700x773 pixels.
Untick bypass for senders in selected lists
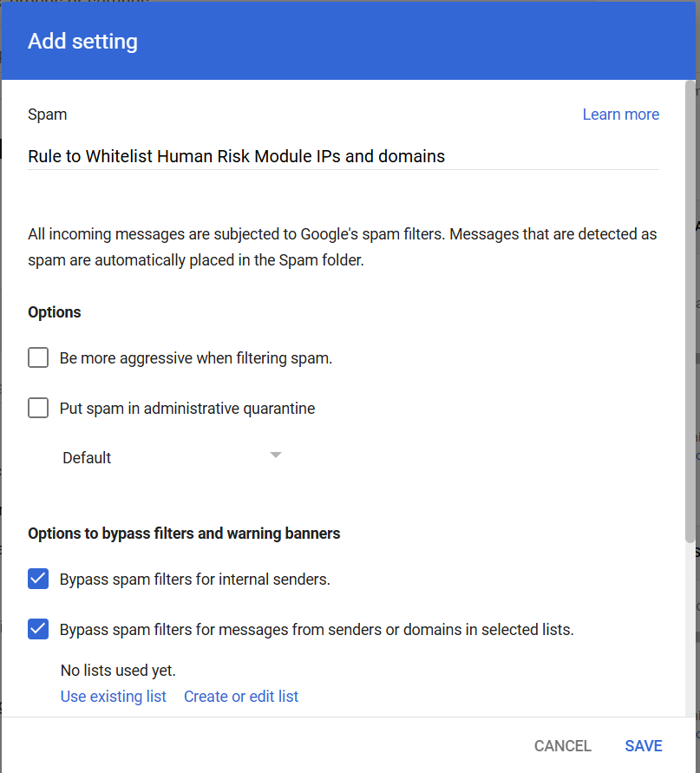tap(38, 629)
